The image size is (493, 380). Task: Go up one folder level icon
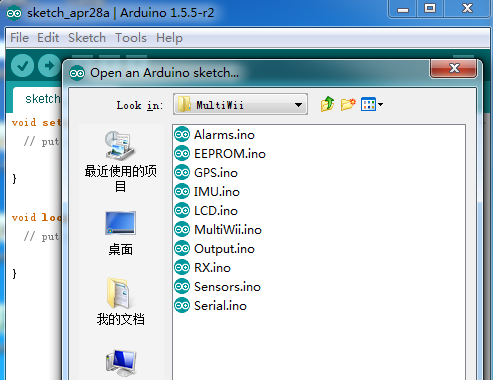click(x=327, y=104)
